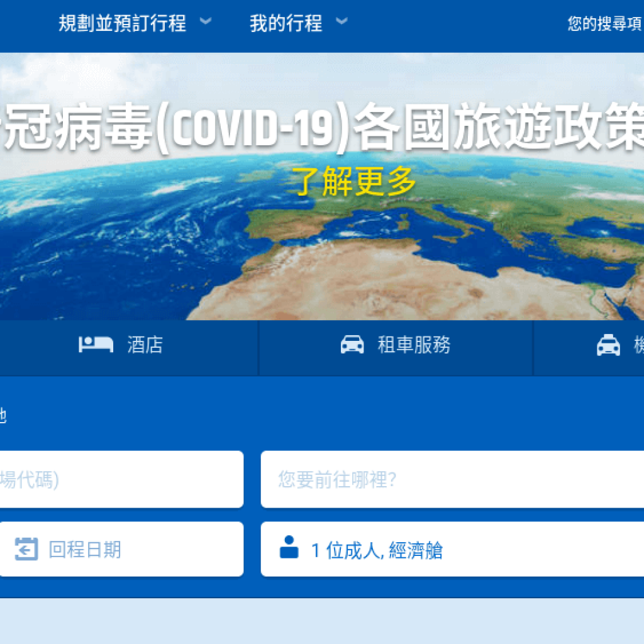Select the partially visible 機 transfer tab label
The height and width of the screenshot is (644, 644).
tap(638, 345)
